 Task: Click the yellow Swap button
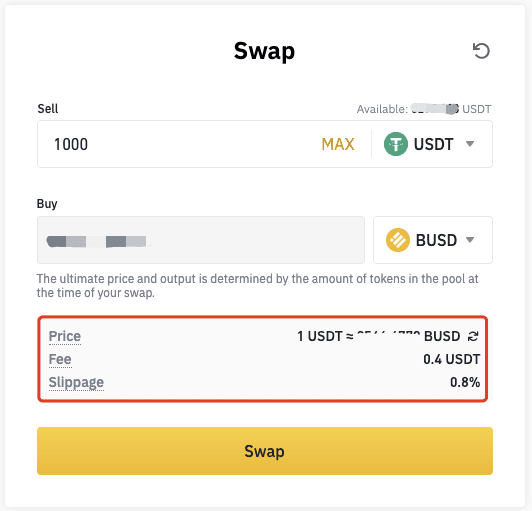(x=265, y=451)
